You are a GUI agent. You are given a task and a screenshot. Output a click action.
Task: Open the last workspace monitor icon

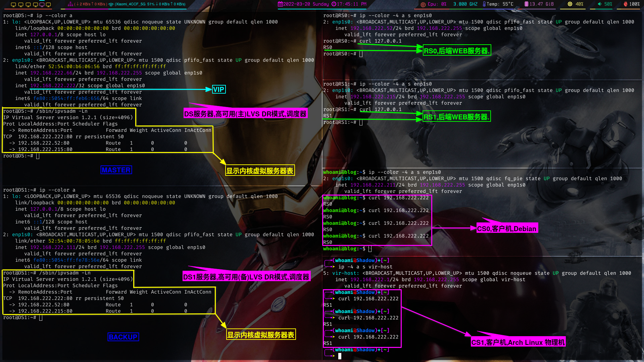(x=49, y=4)
